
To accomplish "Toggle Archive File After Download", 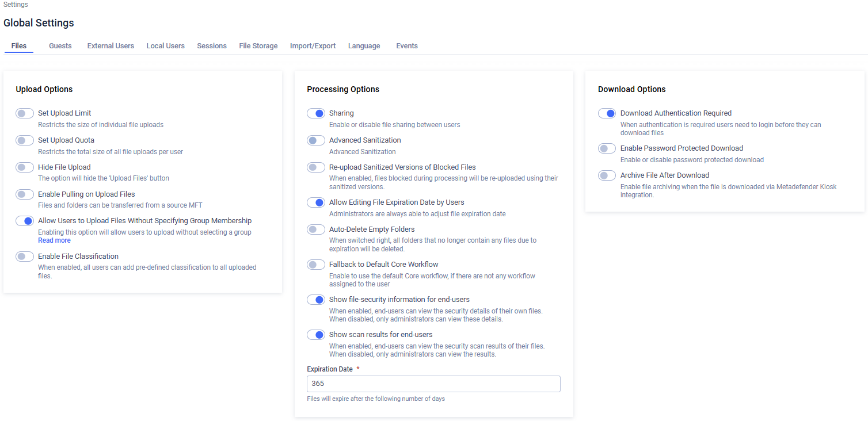I will [607, 175].
